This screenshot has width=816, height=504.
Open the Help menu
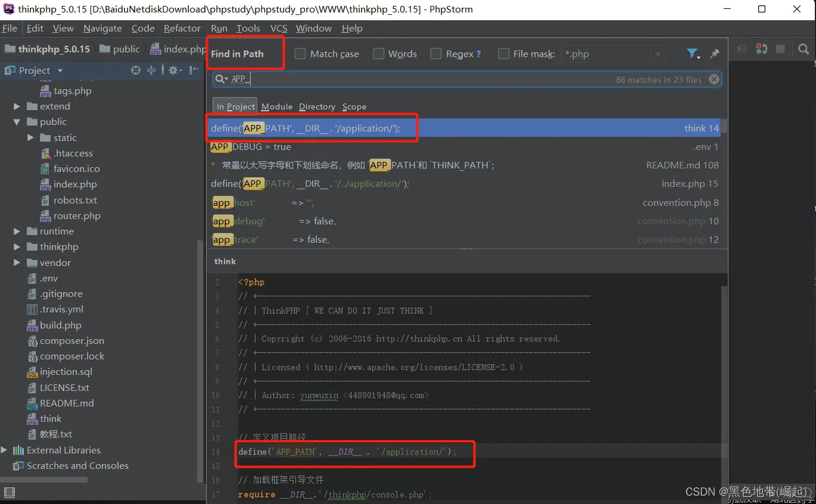[x=352, y=29]
